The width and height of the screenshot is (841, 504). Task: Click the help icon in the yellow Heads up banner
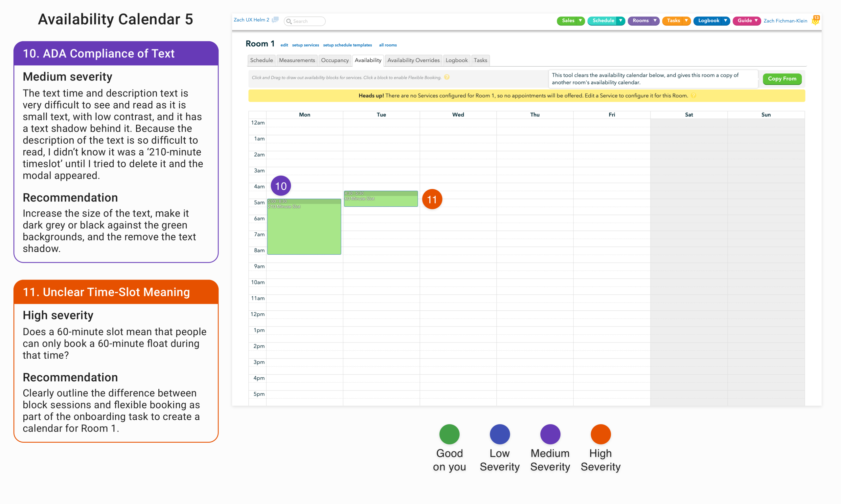point(693,96)
